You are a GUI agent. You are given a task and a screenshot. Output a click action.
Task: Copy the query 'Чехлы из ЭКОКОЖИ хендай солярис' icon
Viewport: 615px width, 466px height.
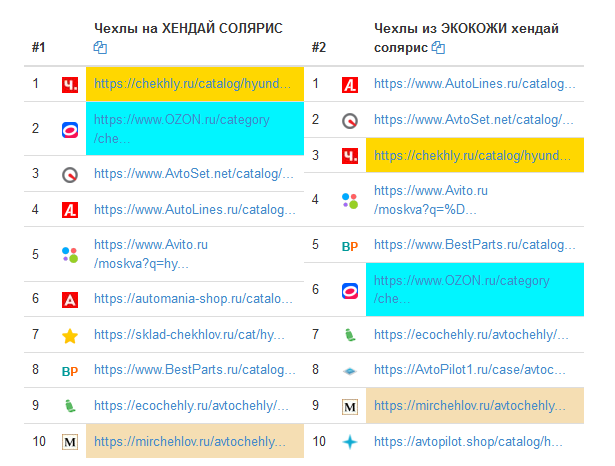(438, 48)
